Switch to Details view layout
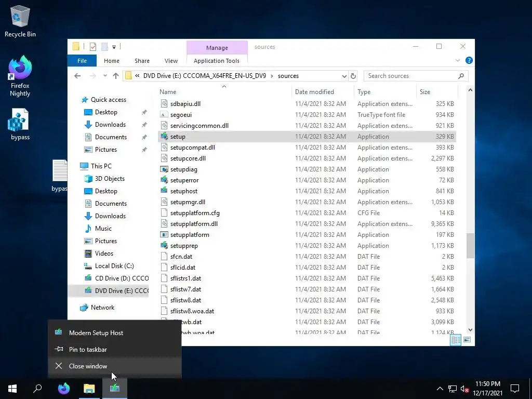 (456, 340)
